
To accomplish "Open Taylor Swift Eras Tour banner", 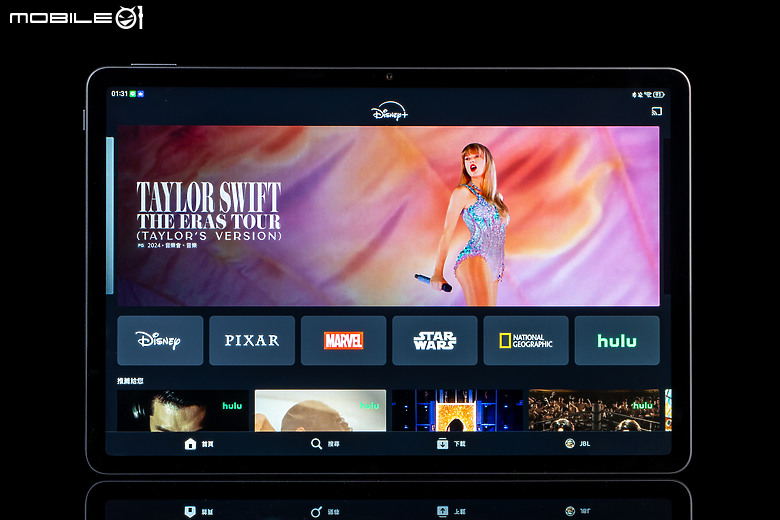I will (389, 216).
